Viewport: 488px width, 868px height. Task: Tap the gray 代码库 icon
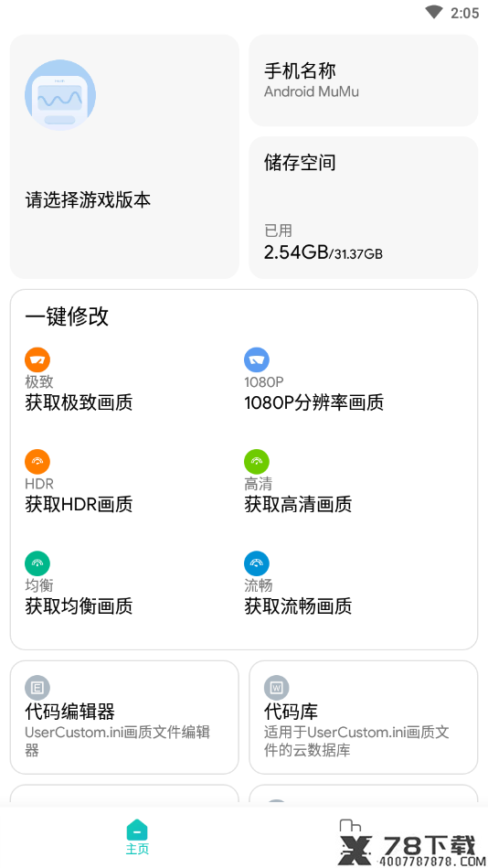pos(277,688)
